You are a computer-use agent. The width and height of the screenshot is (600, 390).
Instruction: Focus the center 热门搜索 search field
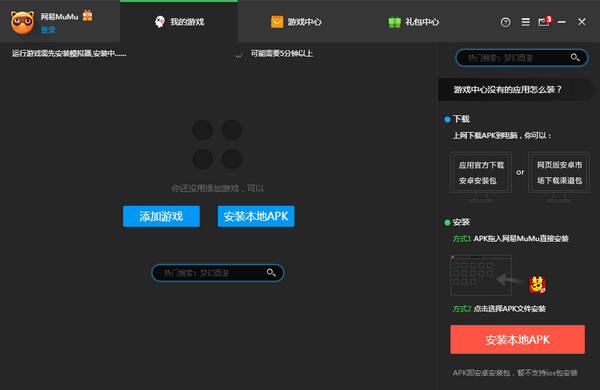click(x=218, y=273)
